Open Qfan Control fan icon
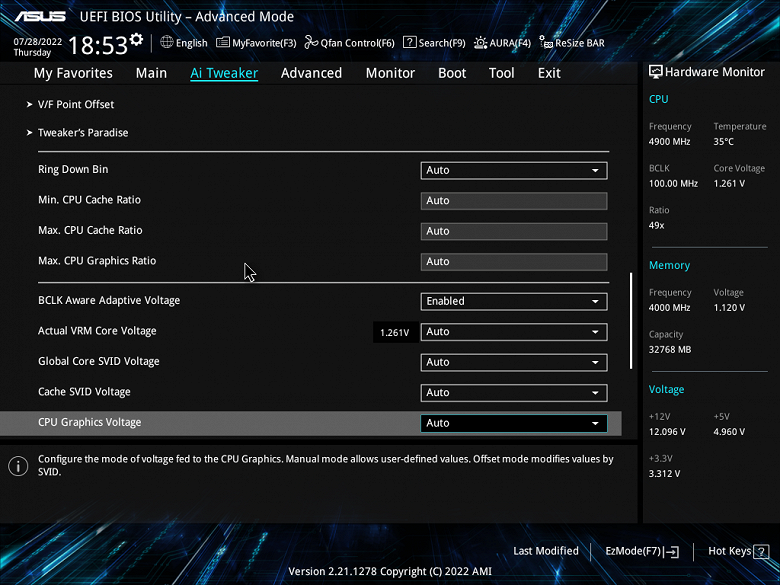Screen dimensions: 780x585 311,42
